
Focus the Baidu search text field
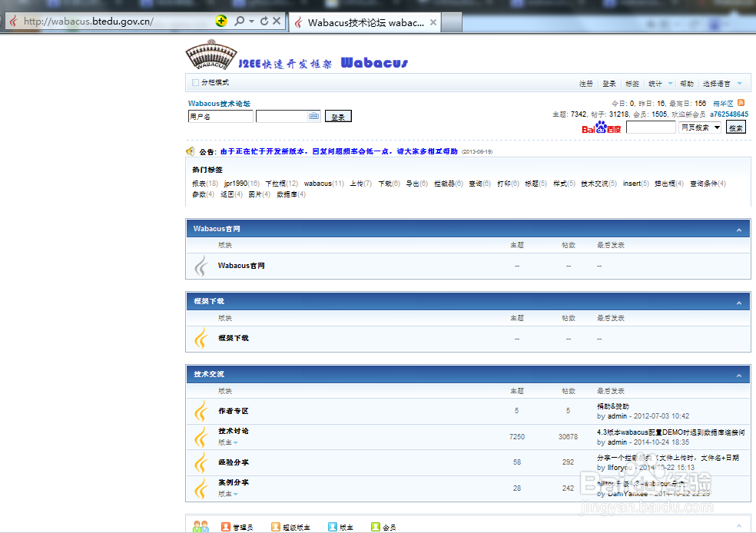point(651,127)
